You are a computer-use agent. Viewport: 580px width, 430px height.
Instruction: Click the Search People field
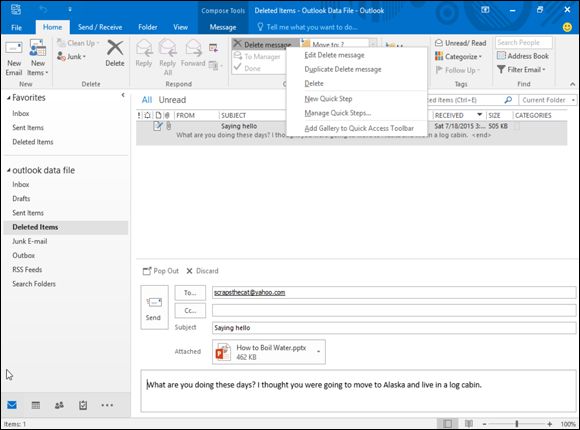(x=524, y=43)
